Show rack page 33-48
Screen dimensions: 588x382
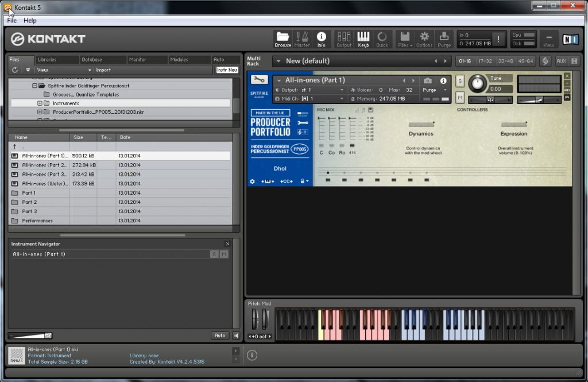505,61
